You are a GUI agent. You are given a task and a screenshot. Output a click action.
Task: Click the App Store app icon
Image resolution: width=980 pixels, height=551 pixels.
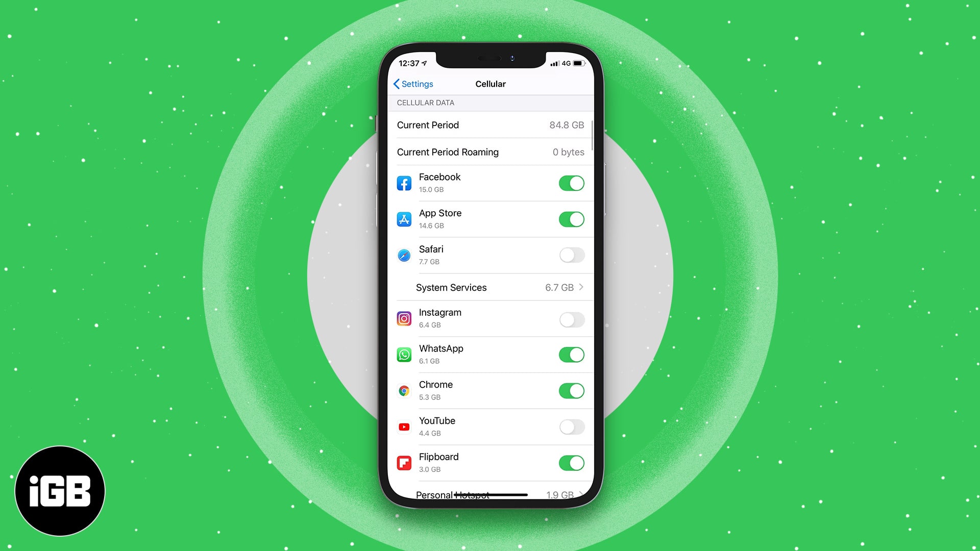(x=404, y=219)
